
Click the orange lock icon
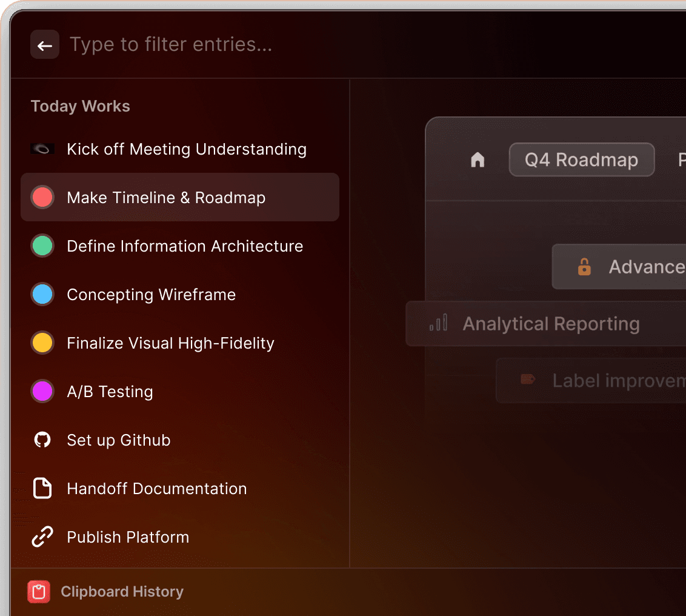(x=584, y=267)
